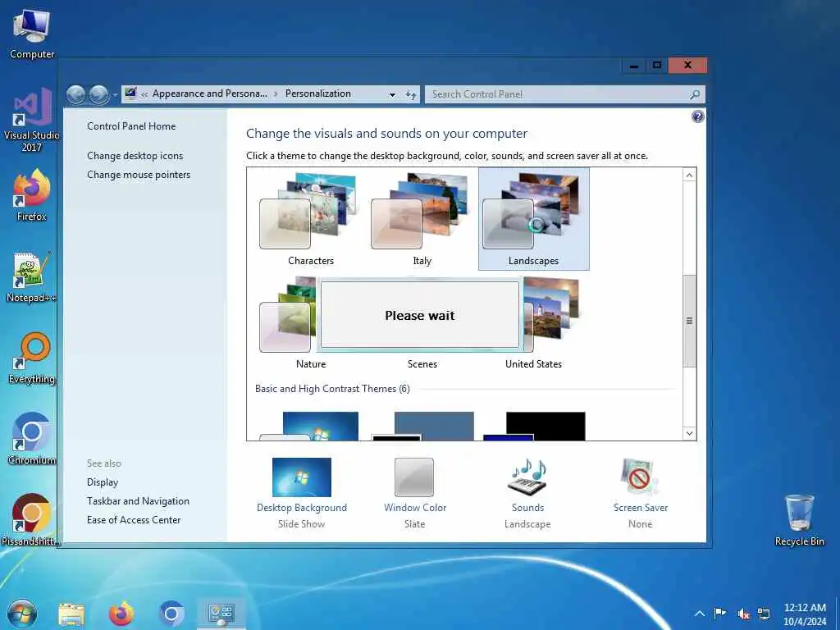The image size is (840, 630).
Task: Click theme list scroll up arrow
Action: pyautogui.click(x=689, y=176)
